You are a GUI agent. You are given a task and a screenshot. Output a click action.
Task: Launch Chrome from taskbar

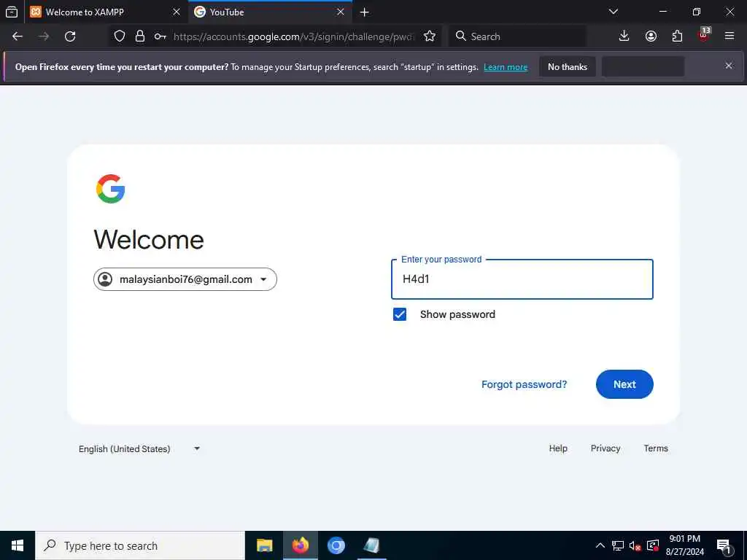[336, 545]
